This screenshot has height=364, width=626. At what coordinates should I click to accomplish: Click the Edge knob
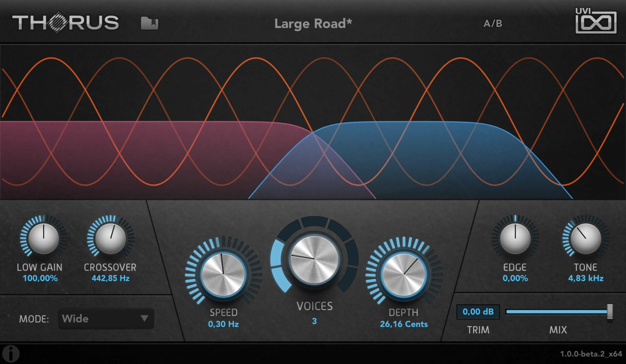tap(515, 238)
